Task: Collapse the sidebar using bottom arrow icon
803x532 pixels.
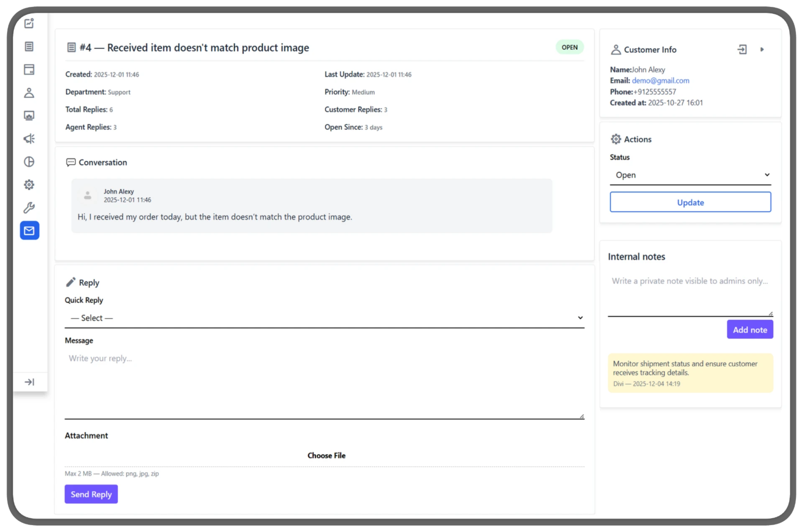Action: pos(29,381)
